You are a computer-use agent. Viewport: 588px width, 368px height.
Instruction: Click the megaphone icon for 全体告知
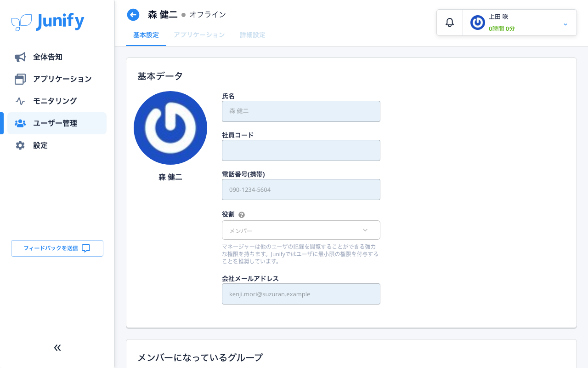point(20,57)
